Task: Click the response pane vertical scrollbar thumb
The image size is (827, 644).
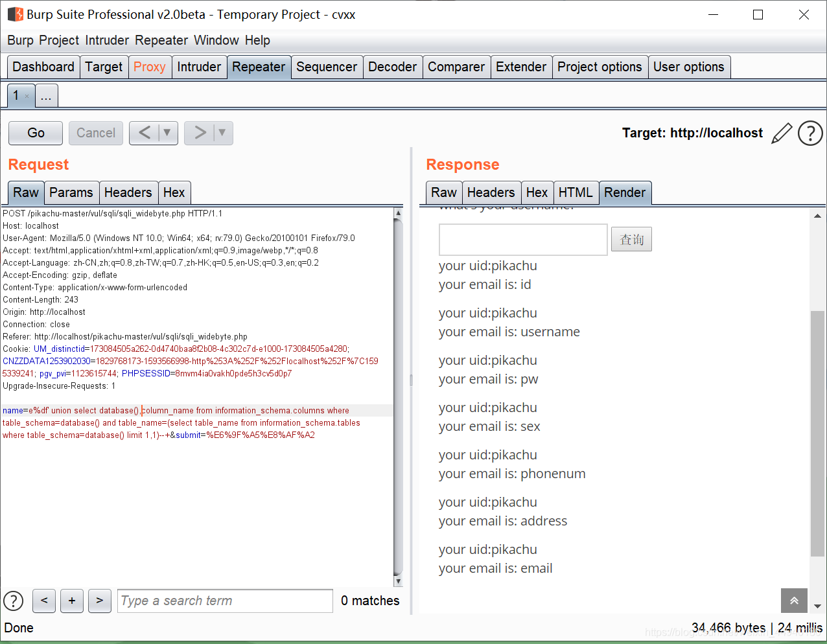Action: [817, 433]
